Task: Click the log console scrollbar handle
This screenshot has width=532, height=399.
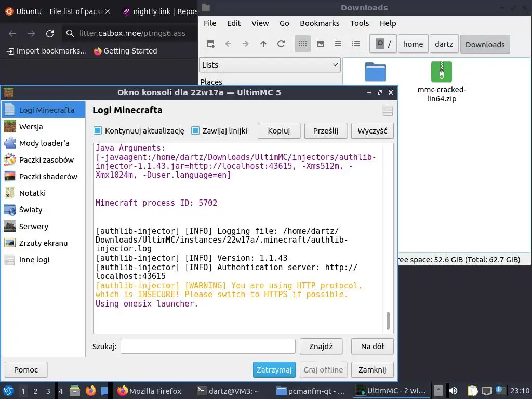Action: click(x=388, y=321)
